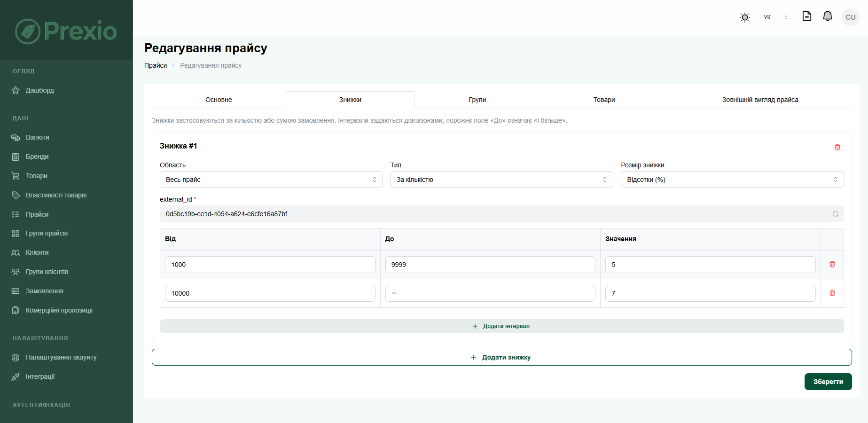Click the Prexio logo
Viewport: 868px width, 423px height.
click(66, 31)
